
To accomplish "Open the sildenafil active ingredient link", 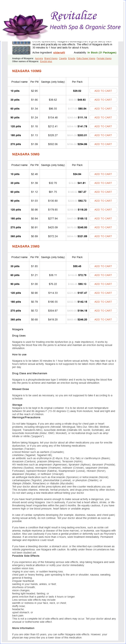I will click(59, 53).
